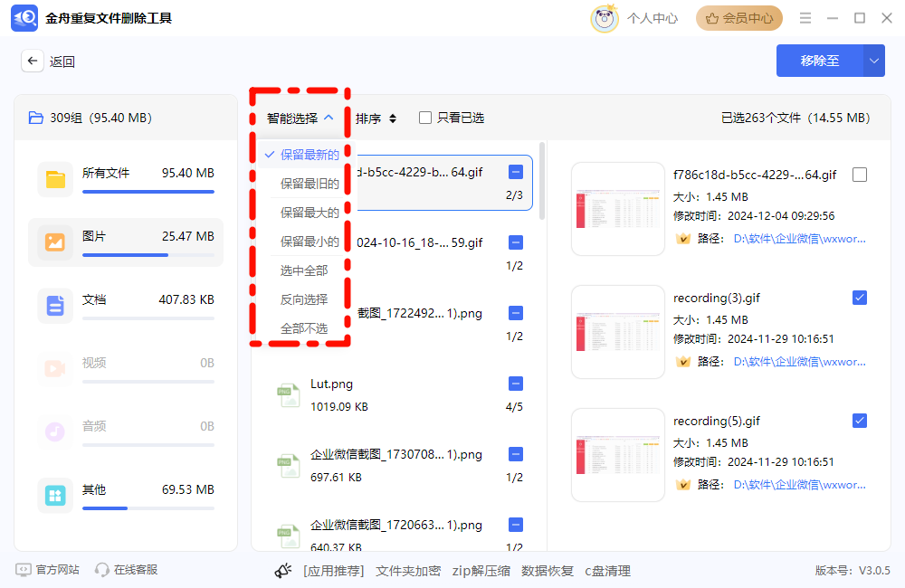This screenshot has width=905, height=588.
Task: Click the back arrow button
Action: point(33,61)
